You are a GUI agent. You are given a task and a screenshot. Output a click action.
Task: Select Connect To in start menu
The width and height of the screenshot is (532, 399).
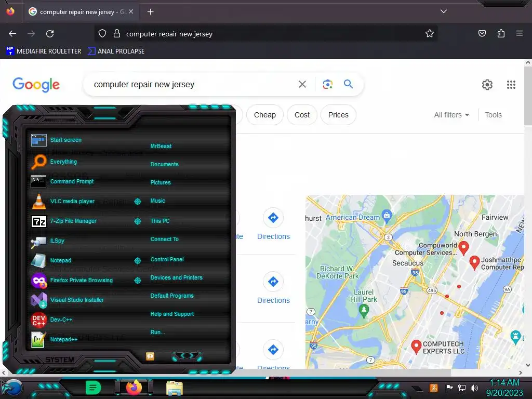coord(164,239)
